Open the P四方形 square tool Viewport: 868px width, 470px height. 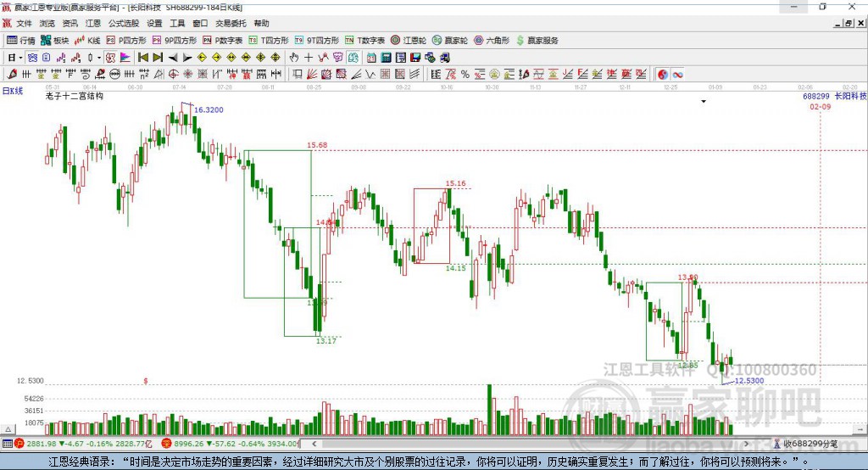tap(125, 41)
